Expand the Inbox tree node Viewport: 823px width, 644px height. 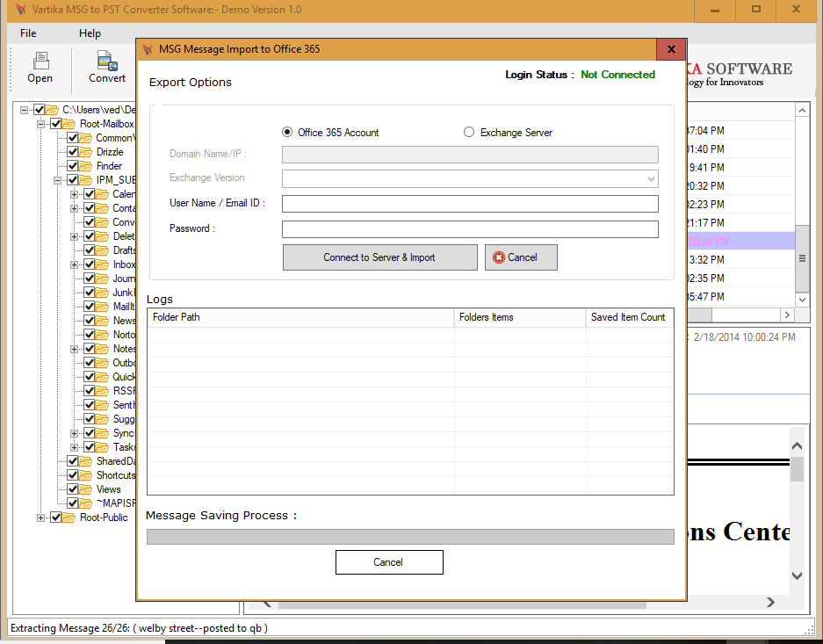pyautogui.click(x=75, y=265)
